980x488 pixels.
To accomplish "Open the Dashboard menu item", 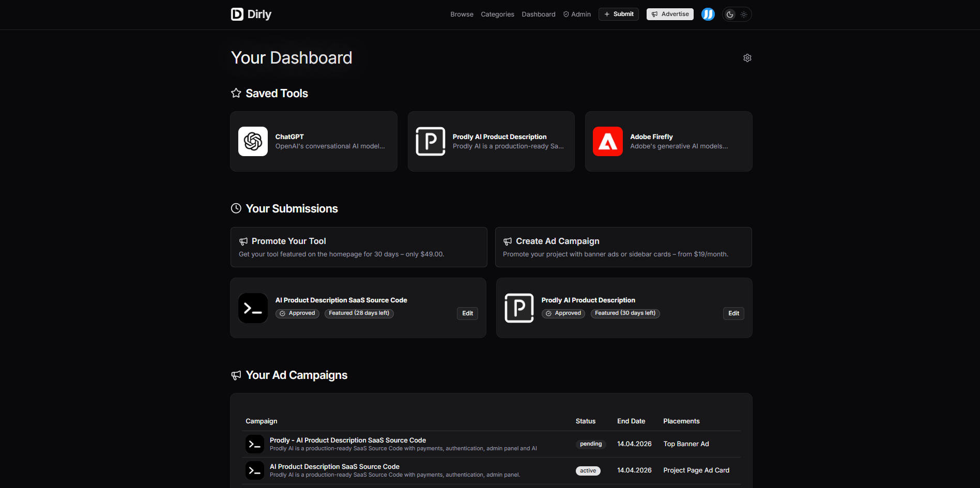I will [538, 14].
